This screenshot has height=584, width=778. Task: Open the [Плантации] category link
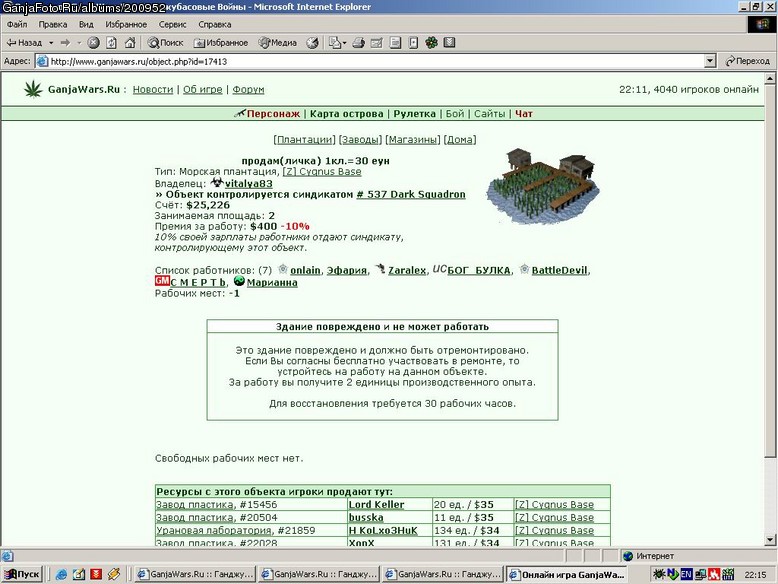[304, 140]
